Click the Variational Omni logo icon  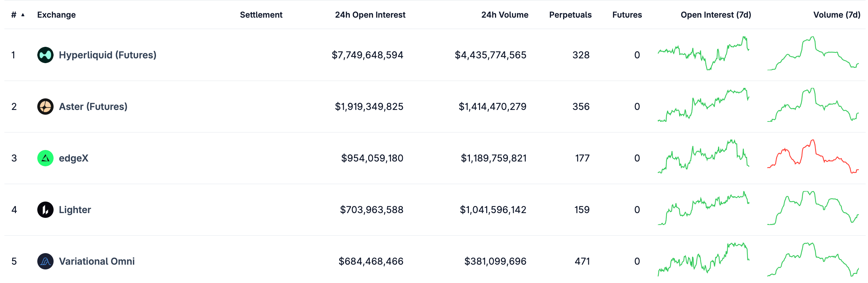click(45, 261)
